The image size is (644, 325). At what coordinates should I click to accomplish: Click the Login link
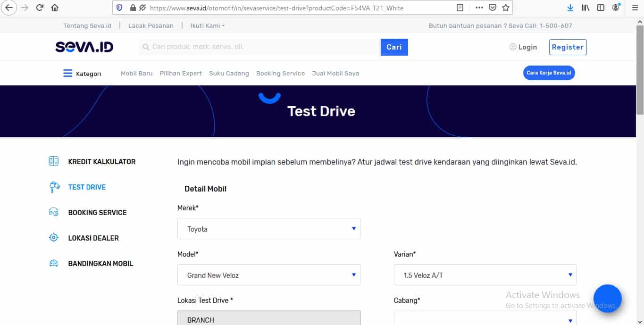pyautogui.click(x=523, y=47)
